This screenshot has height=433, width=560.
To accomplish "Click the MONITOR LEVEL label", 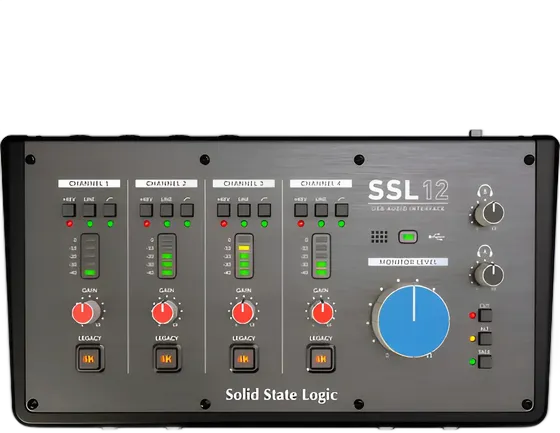I will coord(408,262).
